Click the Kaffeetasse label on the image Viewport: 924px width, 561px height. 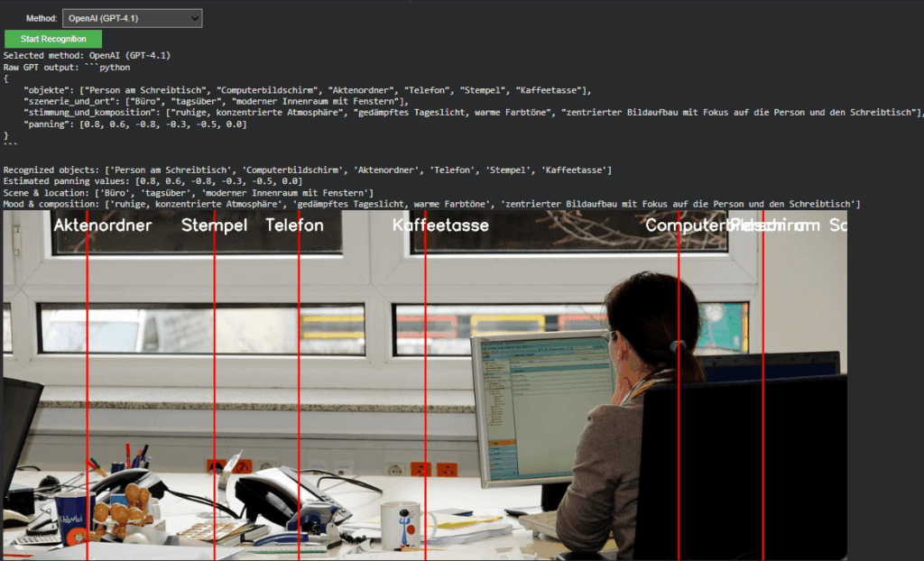click(440, 225)
